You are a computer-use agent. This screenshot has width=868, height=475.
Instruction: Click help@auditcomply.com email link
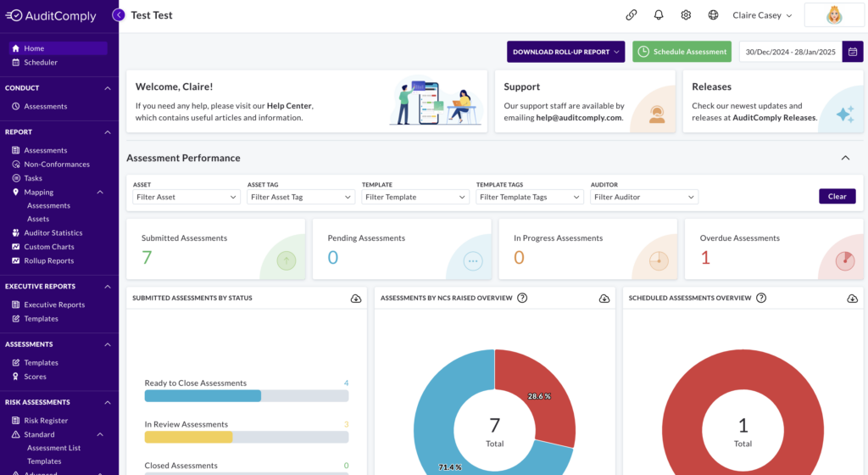click(578, 117)
